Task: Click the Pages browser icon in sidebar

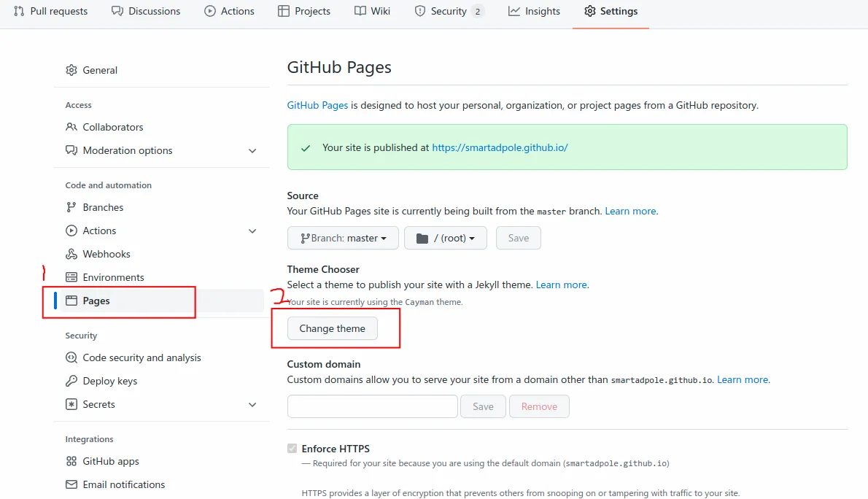Action: pyautogui.click(x=71, y=301)
